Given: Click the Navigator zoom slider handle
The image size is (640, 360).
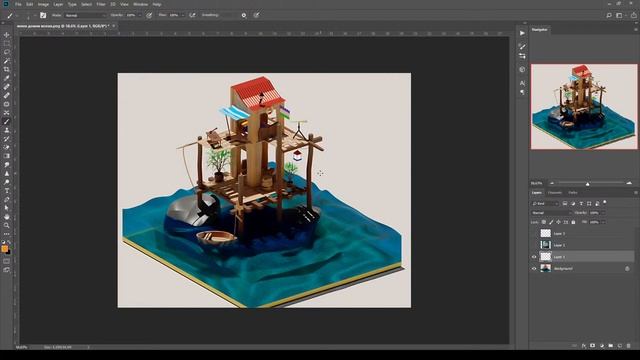Looking at the screenshot, I should tap(587, 184).
